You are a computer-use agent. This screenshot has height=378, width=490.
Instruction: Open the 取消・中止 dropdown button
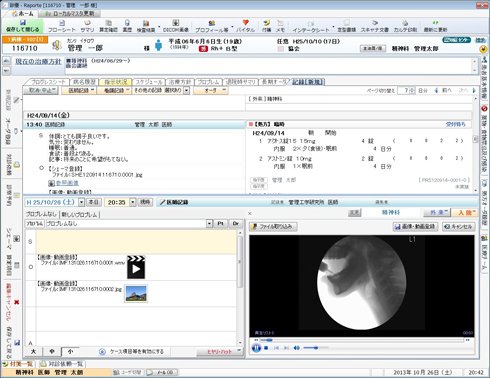[x=41, y=90]
